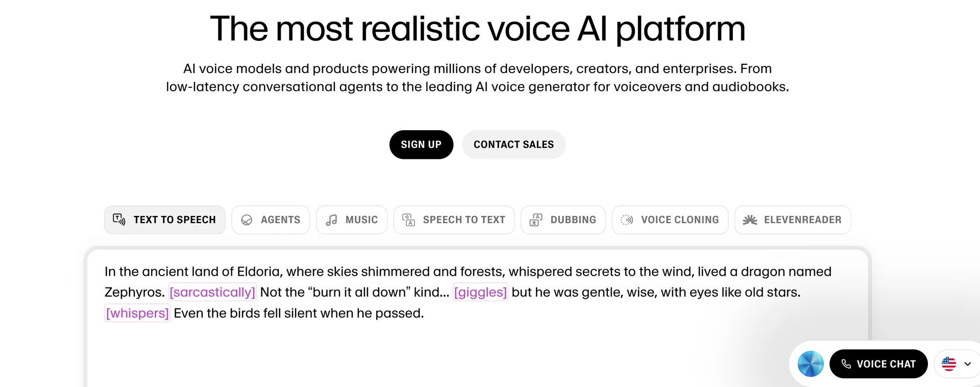
Task: Click the [giggles] audio tag
Action: coord(480,292)
